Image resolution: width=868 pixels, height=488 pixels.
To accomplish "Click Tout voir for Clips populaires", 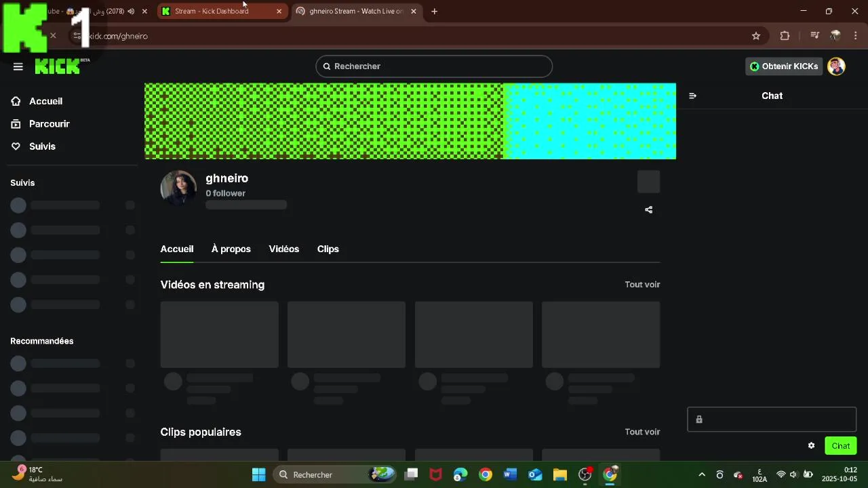I will [642, 432].
